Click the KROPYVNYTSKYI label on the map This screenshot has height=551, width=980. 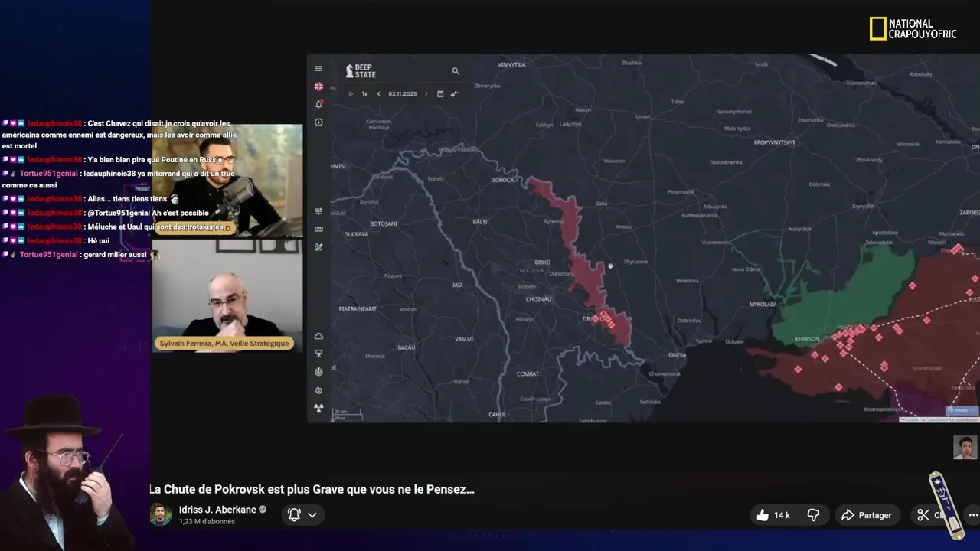point(774,142)
